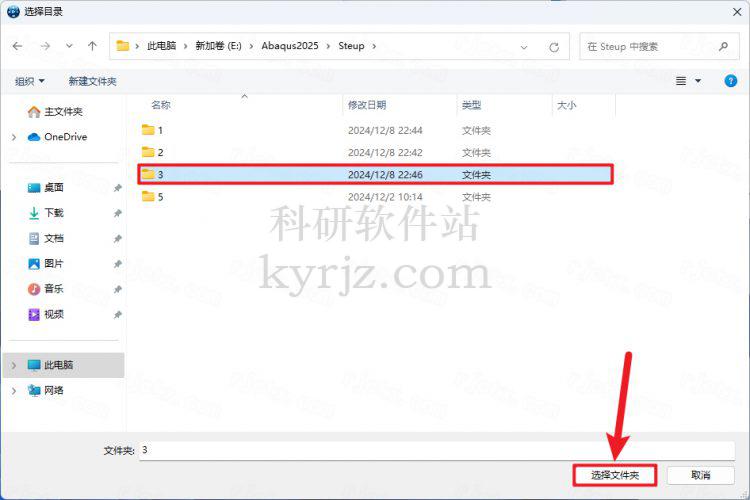This screenshot has height=500, width=750.
Task: Click Abaqus2025 breadcrumb
Action: coord(290,46)
